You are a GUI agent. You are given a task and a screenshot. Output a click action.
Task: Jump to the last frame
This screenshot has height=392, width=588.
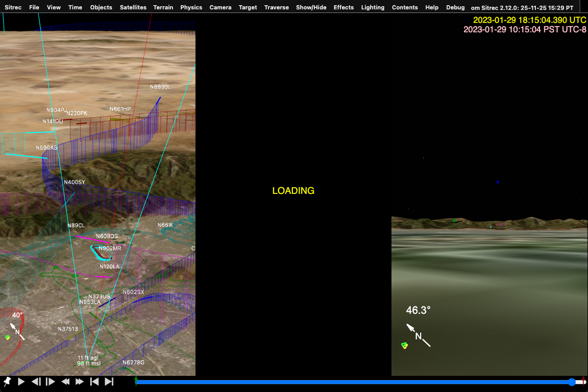click(108, 382)
